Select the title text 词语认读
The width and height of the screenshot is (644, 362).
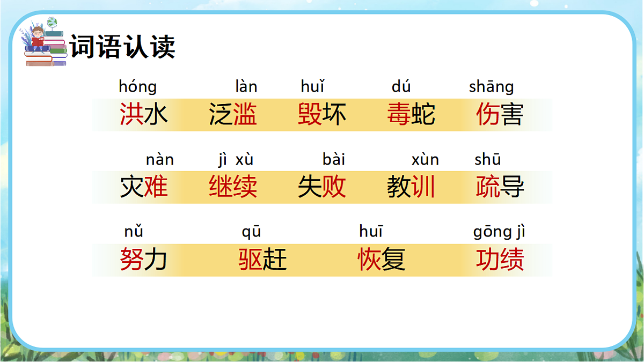coord(122,47)
